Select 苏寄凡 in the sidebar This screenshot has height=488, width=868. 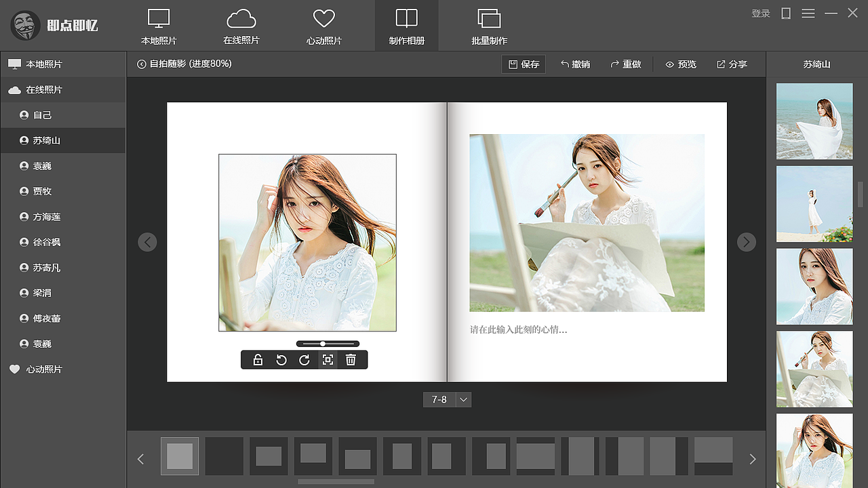(x=63, y=268)
